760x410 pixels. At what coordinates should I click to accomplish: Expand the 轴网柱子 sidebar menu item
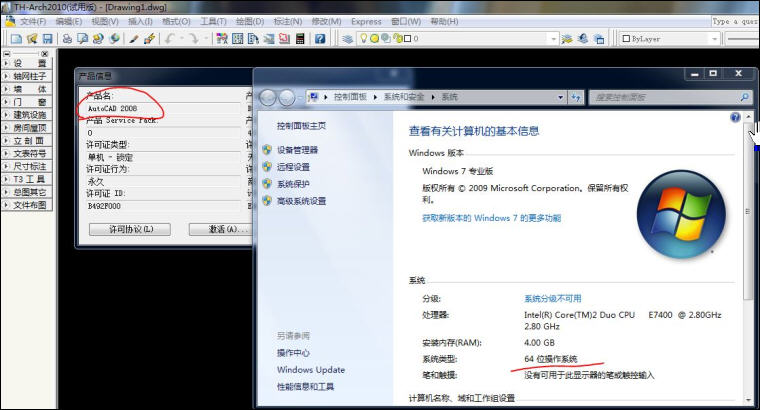27,76
